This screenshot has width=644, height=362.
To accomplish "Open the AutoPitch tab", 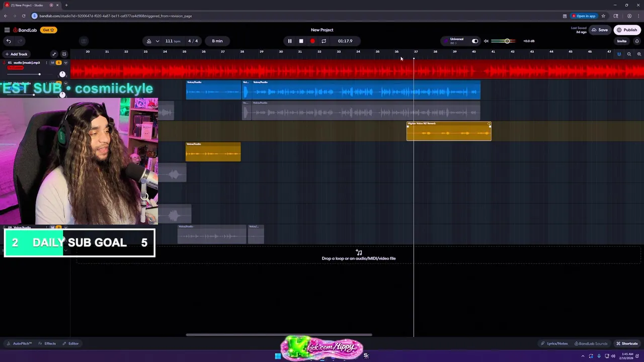I will 19,344.
